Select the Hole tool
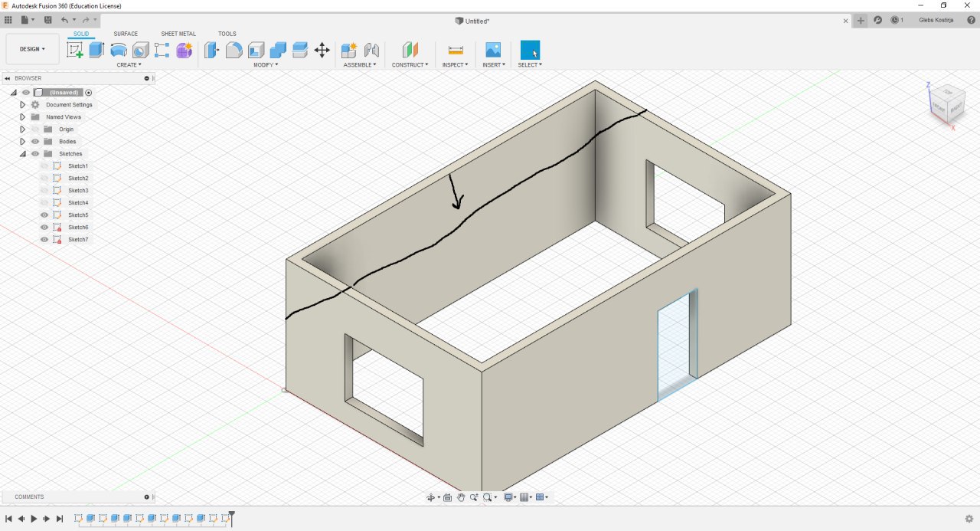 [140, 51]
